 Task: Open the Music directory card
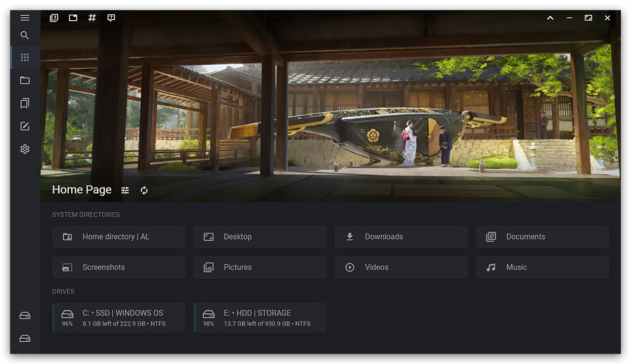tap(543, 267)
